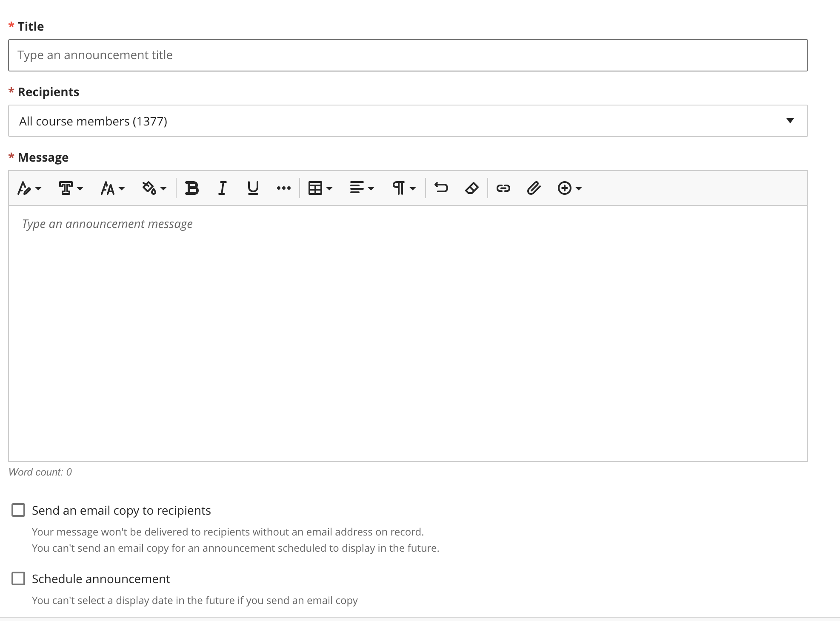Screen dimensions: 840x621
Task: Insert a hyperlink in the message
Action: [x=503, y=188]
